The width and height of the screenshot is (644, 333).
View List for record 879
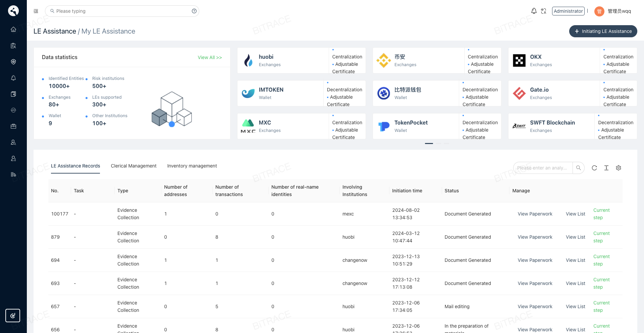[576, 237]
